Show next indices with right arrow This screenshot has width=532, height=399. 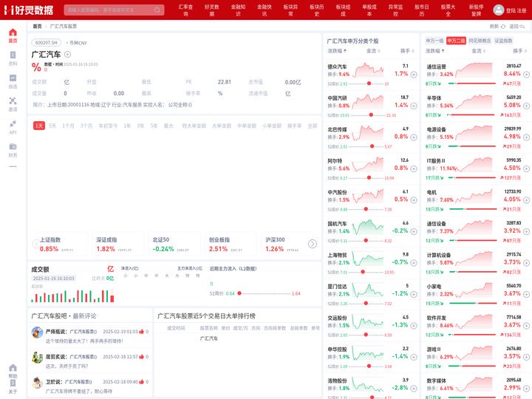click(313, 244)
